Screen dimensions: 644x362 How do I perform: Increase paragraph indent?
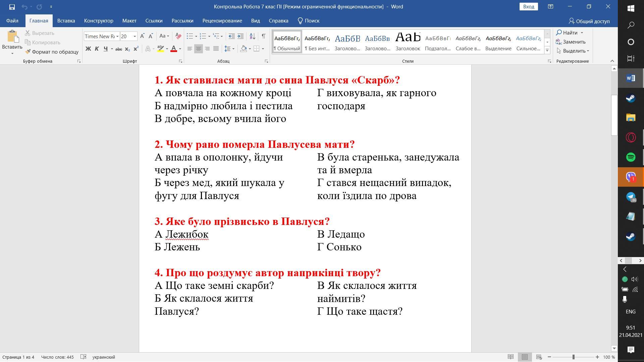(x=240, y=36)
